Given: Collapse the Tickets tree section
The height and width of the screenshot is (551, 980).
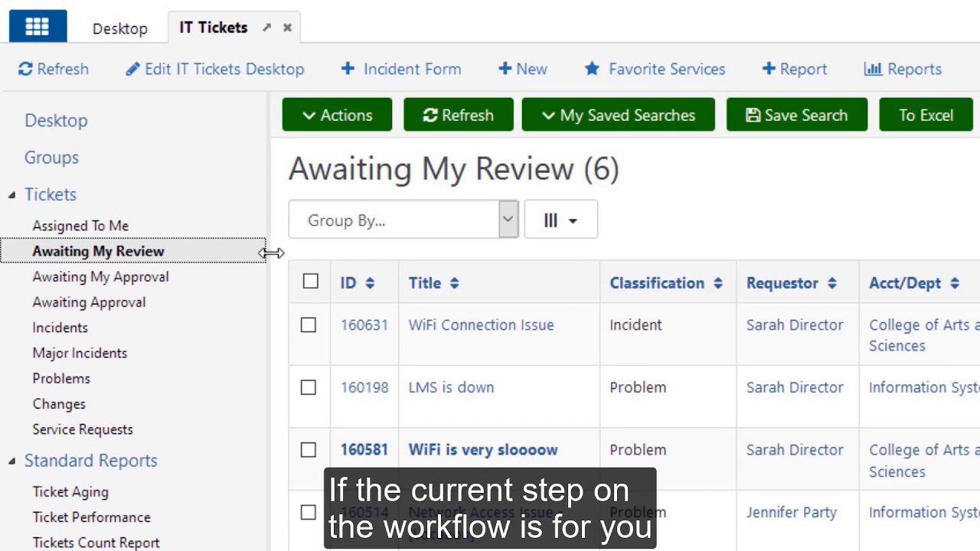Looking at the screenshot, I should tap(11, 194).
